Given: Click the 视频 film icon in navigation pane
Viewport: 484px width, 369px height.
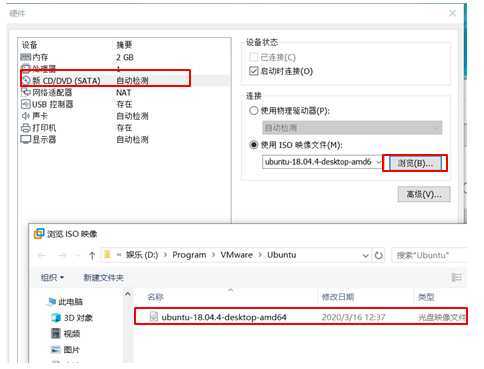Looking at the screenshot, I should (56, 334).
